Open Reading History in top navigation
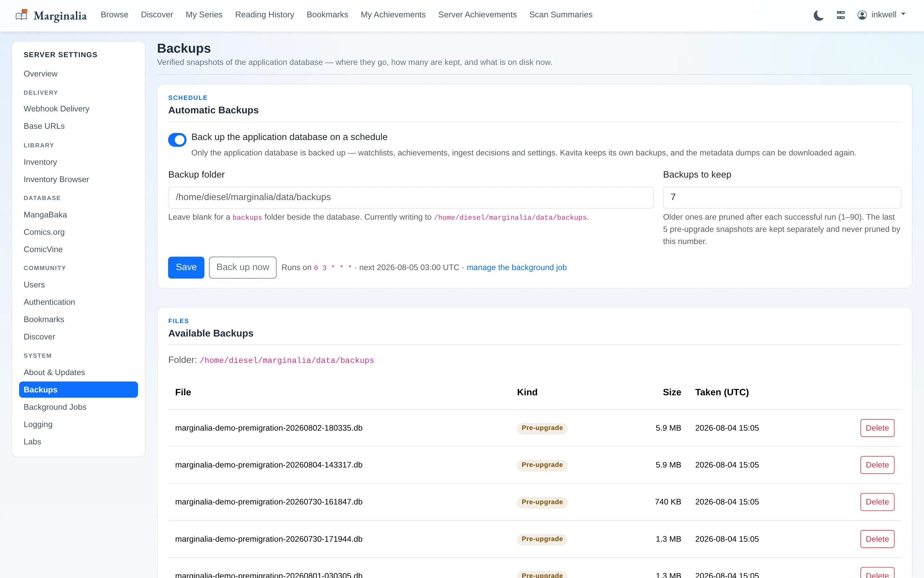This screenshot has width=924, height=578. click(x=265, y=14)
